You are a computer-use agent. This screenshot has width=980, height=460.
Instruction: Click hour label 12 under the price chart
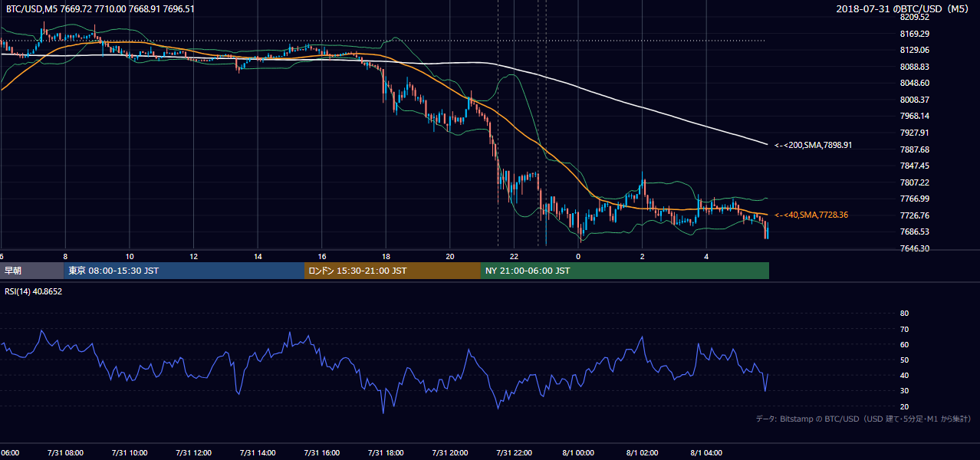[194, 256]
